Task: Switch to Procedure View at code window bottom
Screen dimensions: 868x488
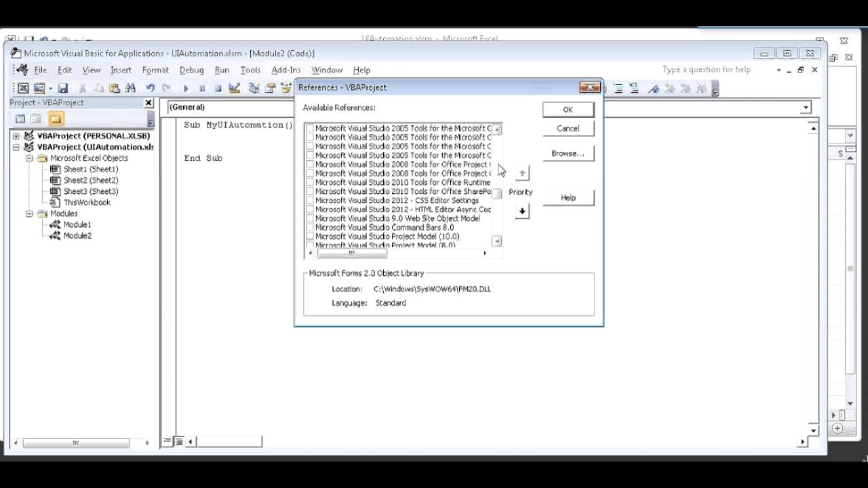Action: [x=167, y=441]
